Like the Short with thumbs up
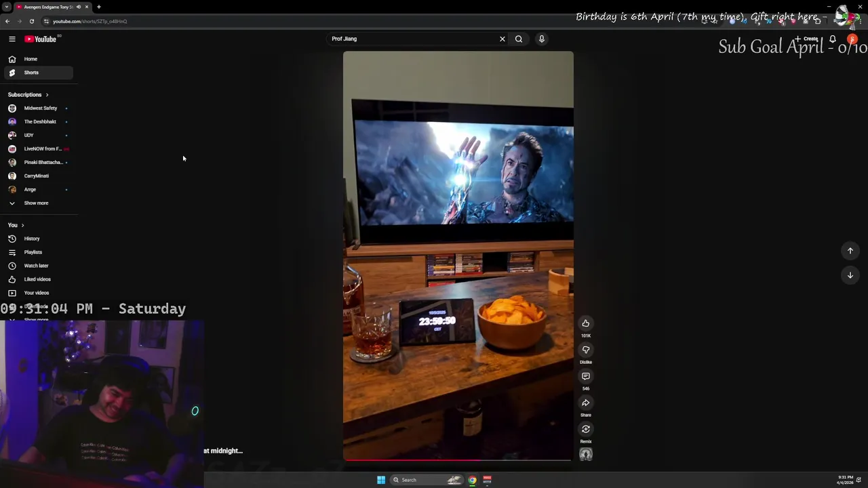The height and width of the screenshot is (488, 868). (x=586, y=323)
